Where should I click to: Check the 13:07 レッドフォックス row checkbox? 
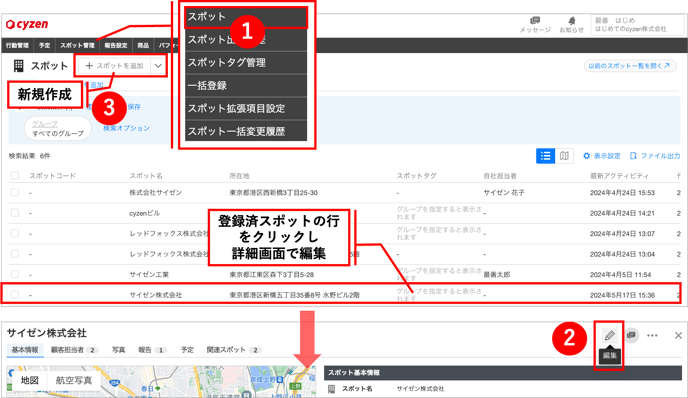pos(15,233)
